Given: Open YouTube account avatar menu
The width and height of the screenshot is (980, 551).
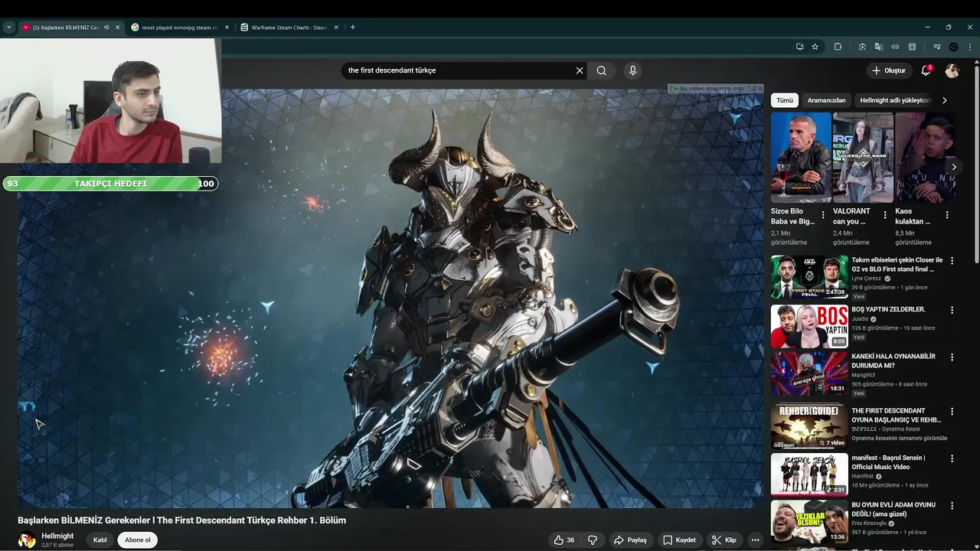Looking at the screenshot, I should (952, 70).
